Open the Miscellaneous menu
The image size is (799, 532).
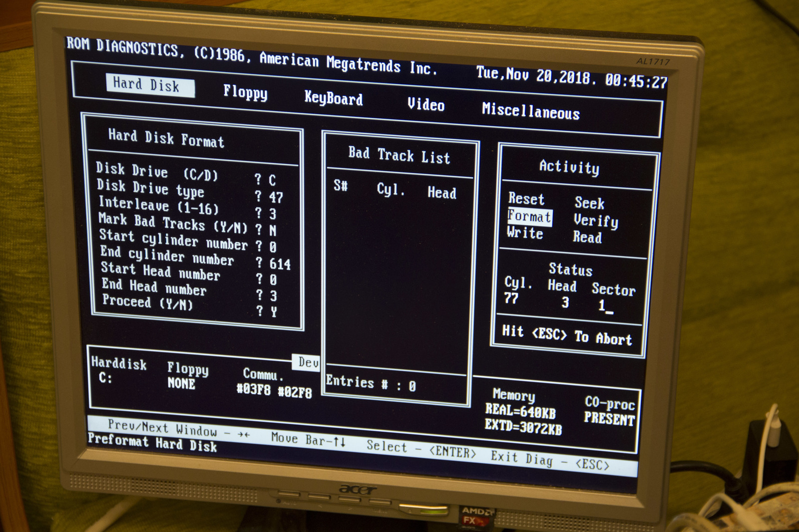click(x=531, y=111)
